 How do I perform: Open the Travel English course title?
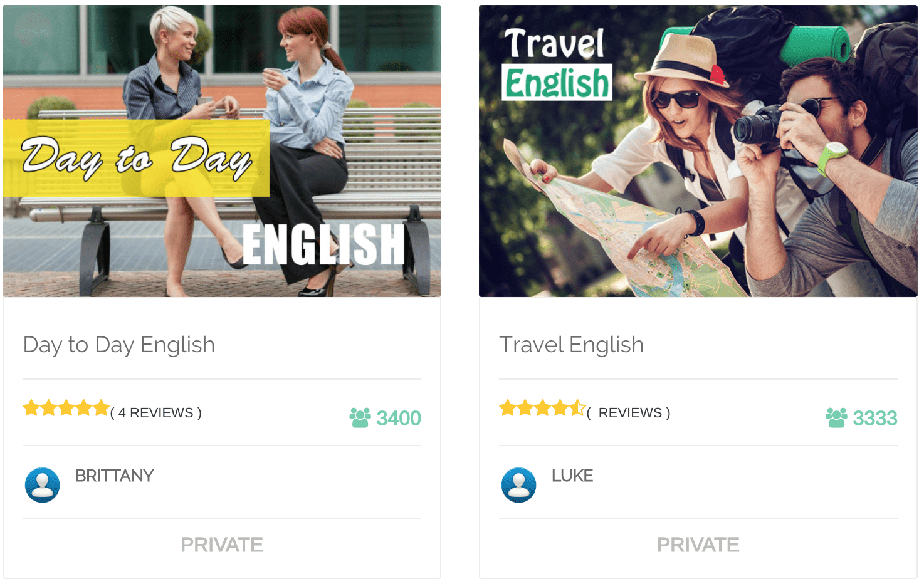point(572,345)
